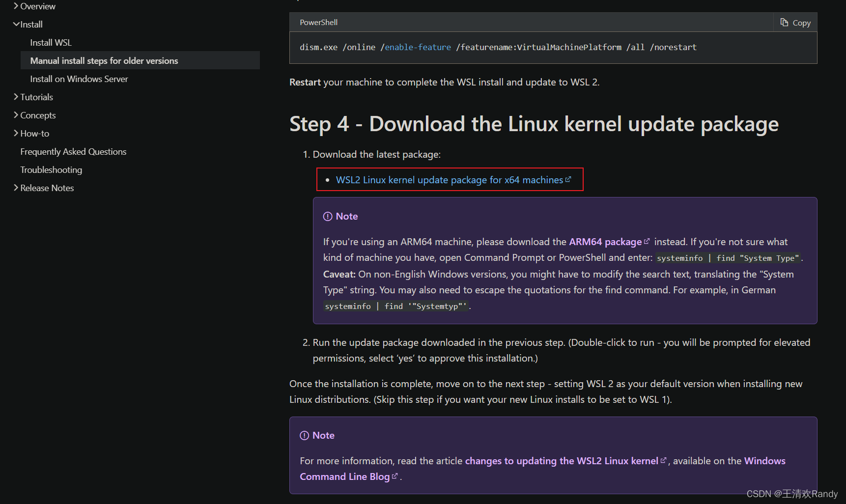Viewport: 846px width, 504px height.
Task: Open the Concepts nav item
Action: [x=38, y=115]
